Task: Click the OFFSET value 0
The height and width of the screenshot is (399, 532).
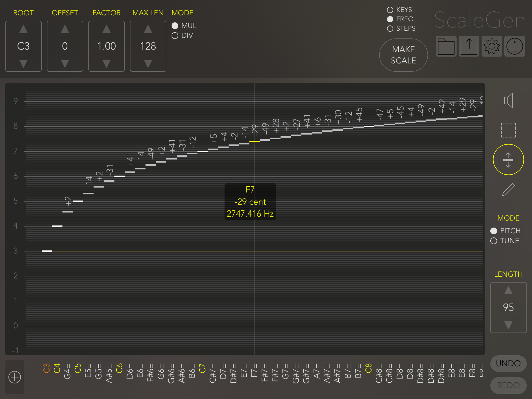Action: coord(65,46)
